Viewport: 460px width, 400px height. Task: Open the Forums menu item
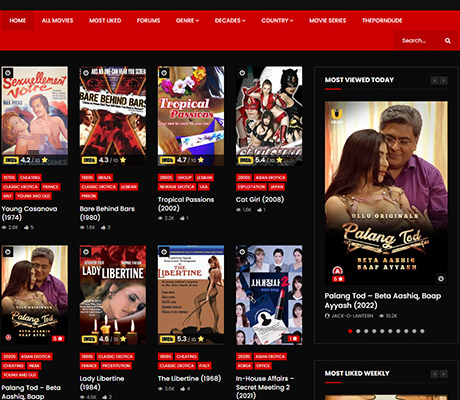[x=148, y=20]
